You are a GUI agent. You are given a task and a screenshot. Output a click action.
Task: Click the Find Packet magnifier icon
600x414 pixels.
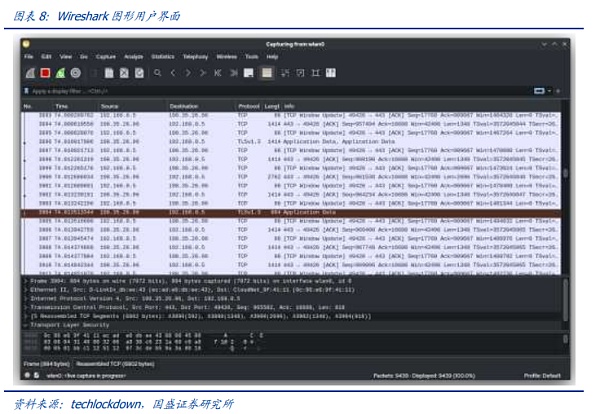(x=157, y=73)
